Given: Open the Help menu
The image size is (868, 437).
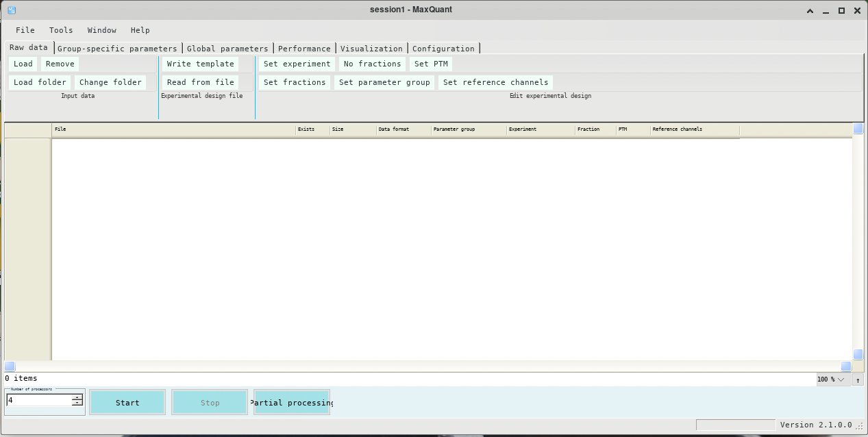Looking at the screenshot, I should [140, 30].
